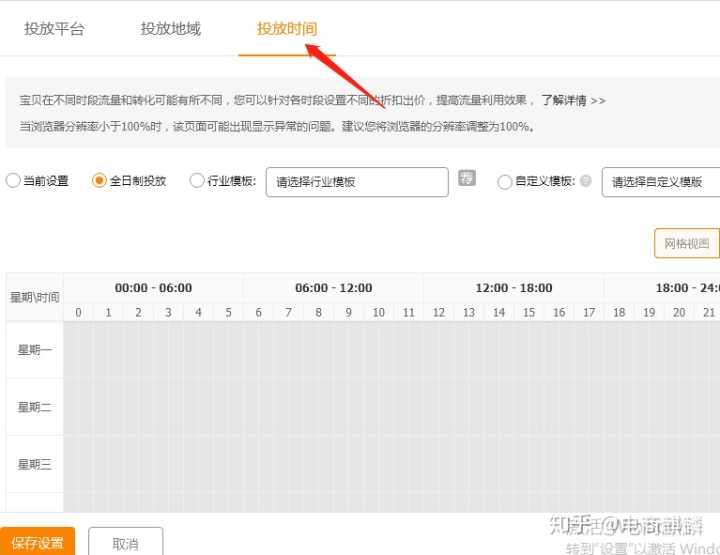Click the 星期\时间 corner header cell
The width and height of the screenshot is (720, 555).
pos(35,297)
